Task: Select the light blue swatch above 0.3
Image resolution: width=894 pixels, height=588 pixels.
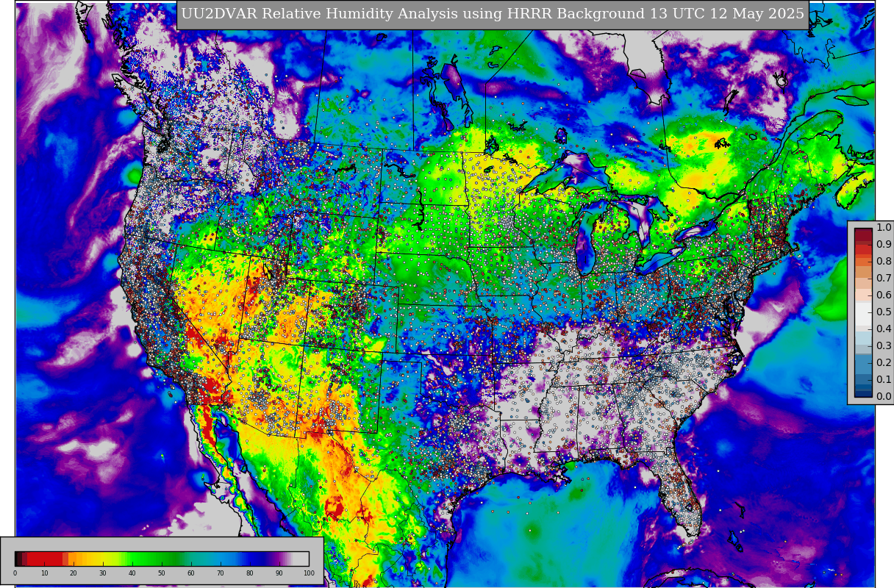Action: tap(863, 337)
